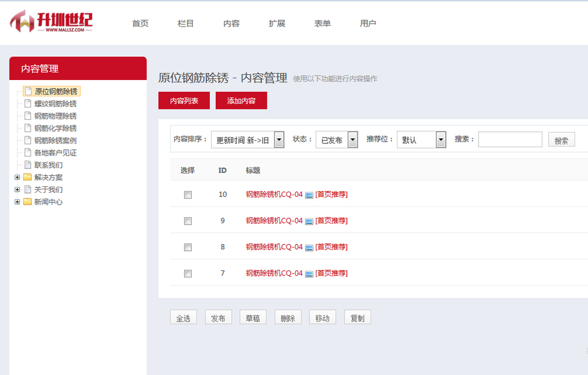The height and width of the screenshot is (375, 588).
Task: Click the 内容列表 button
Action: point(184,101)
